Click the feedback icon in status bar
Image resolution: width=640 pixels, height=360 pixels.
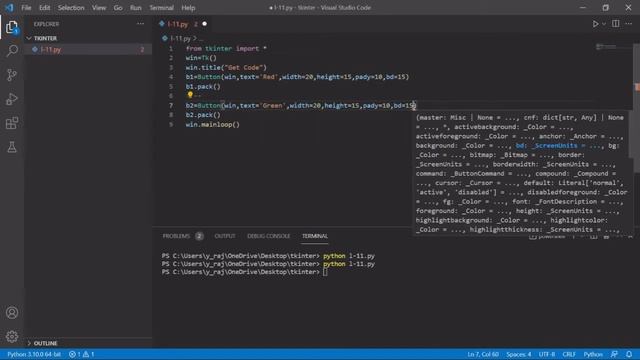tap(614, 354)
